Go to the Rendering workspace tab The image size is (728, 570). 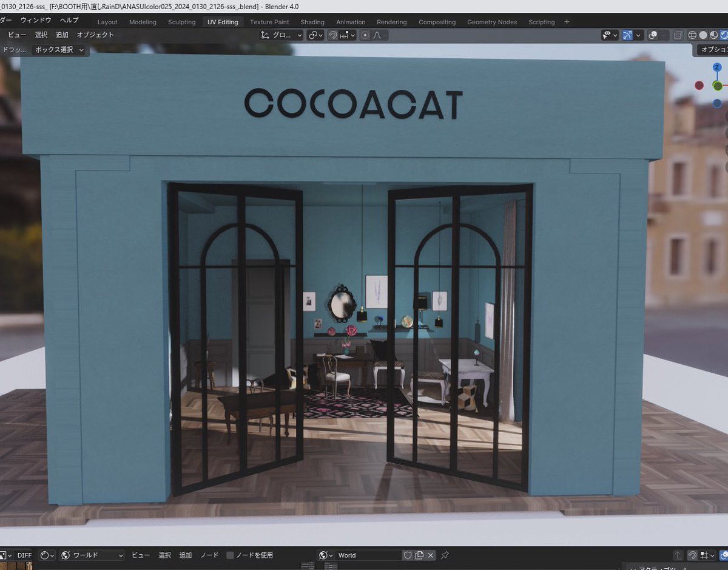point(392,22)
